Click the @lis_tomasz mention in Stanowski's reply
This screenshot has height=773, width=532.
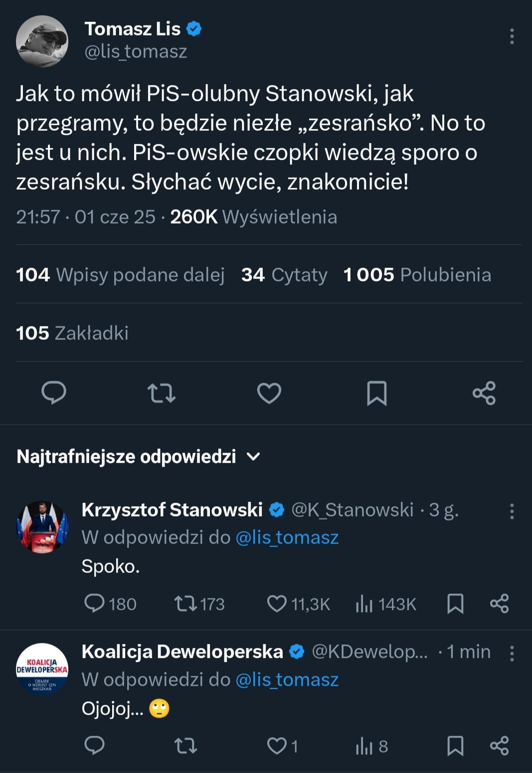pyautogui.click(x=287, y=537)
